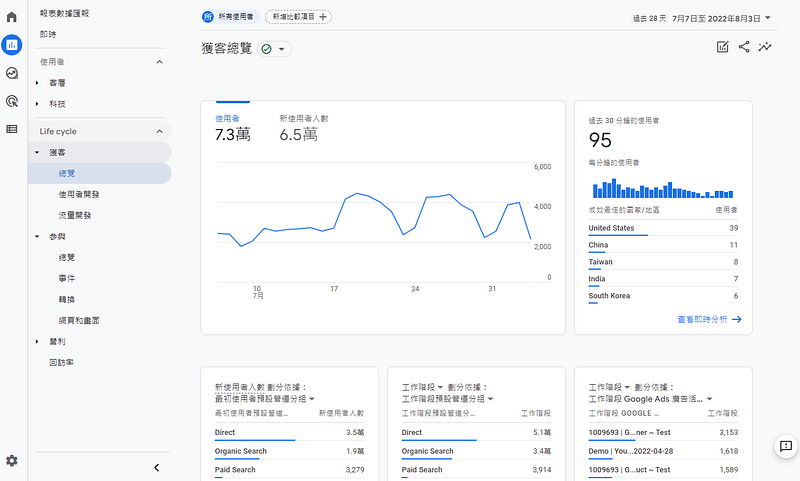Collapse the 使用者 section chevron
Viewport: 800px width, 481px height.
point(159,62)
